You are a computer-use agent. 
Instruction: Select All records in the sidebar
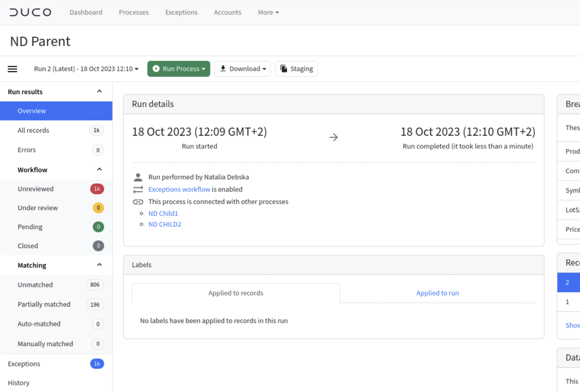33,130
